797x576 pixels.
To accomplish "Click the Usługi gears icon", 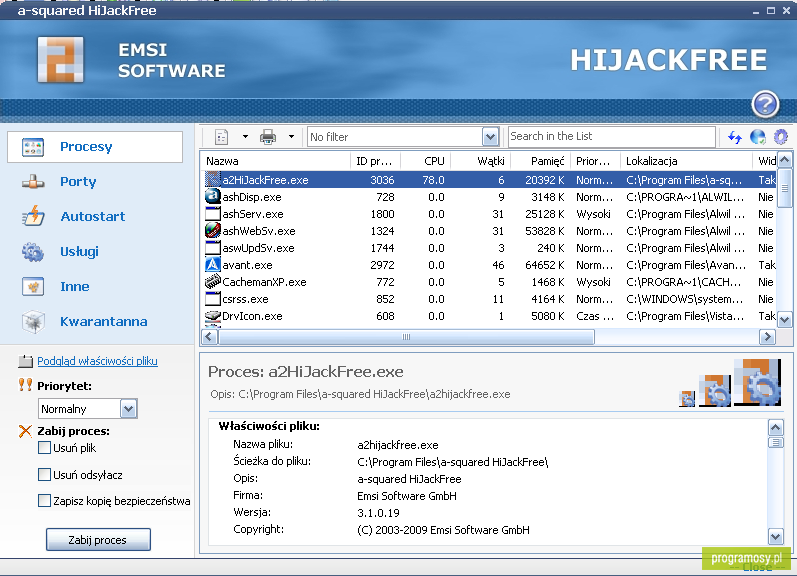I will coord(33,252).
